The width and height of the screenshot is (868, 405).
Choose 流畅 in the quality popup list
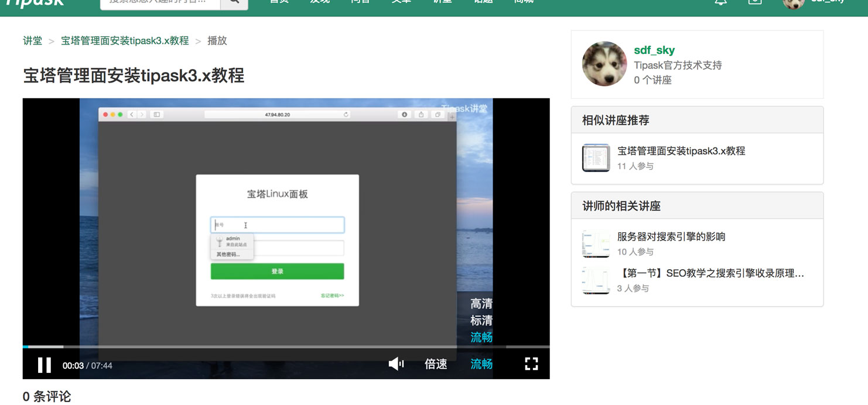481,337
